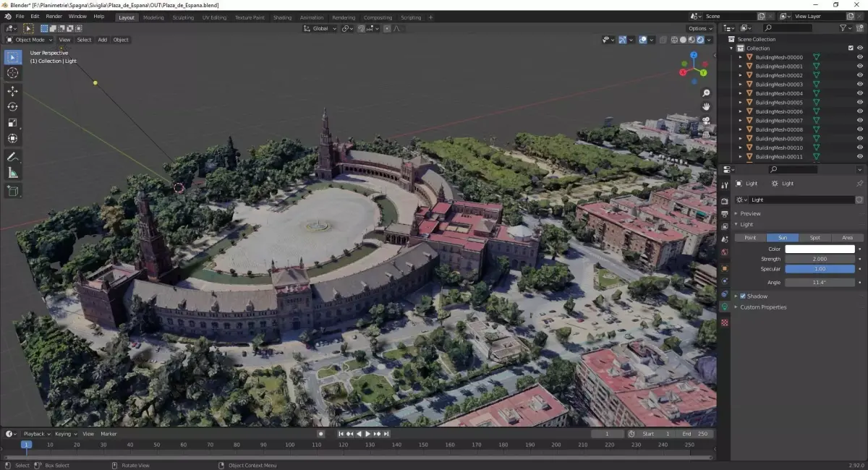Image resolution: width=868 pixels, height=470 pixels.
Task: Toggle the camera view icon
Action: 706,121
